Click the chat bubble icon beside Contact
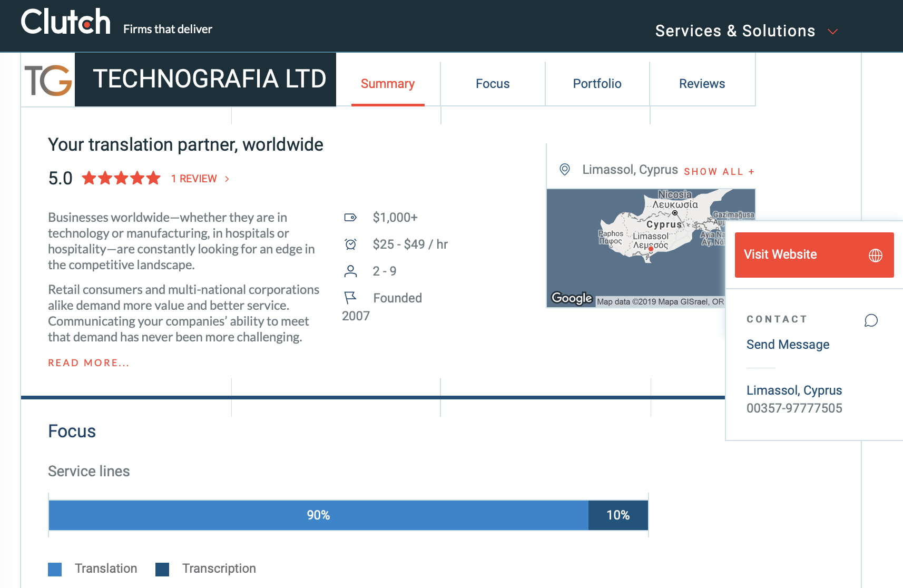Screen dimensions: 903x588 871,320
